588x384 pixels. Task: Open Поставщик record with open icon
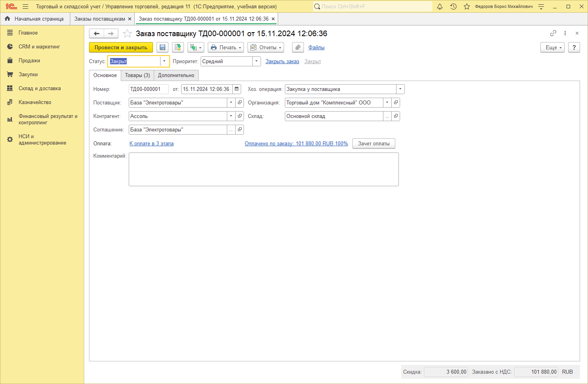pyautogui.click(x=240, y=102)
